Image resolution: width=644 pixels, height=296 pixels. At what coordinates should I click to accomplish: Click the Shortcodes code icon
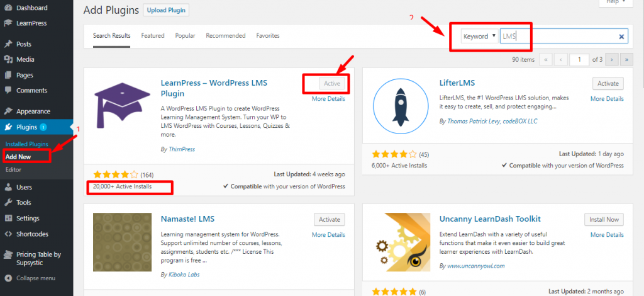coord(8,234)
